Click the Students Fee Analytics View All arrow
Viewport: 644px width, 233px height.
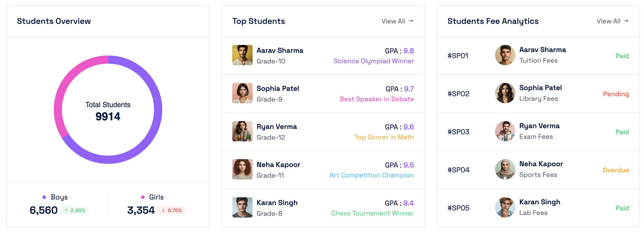(626, 21)
